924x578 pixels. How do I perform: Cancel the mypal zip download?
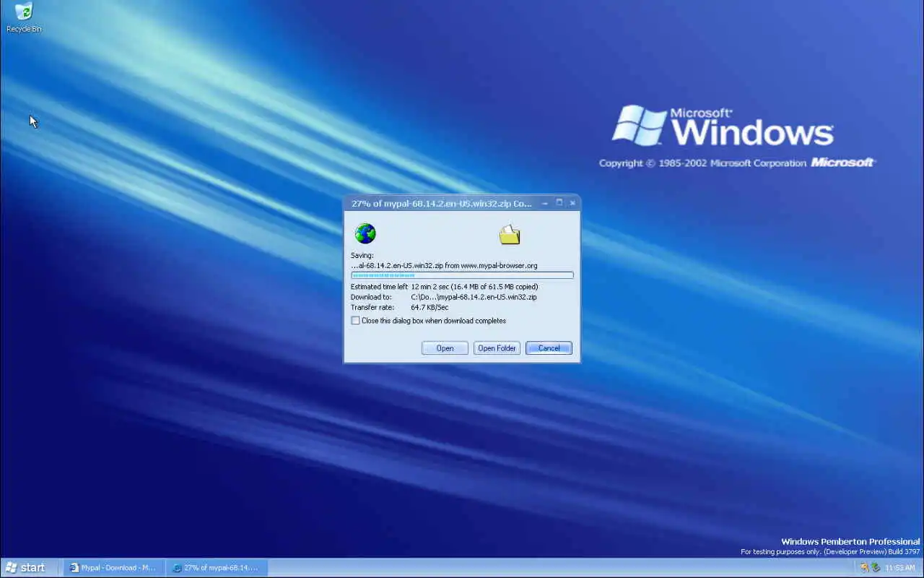[x=549, y=348]
